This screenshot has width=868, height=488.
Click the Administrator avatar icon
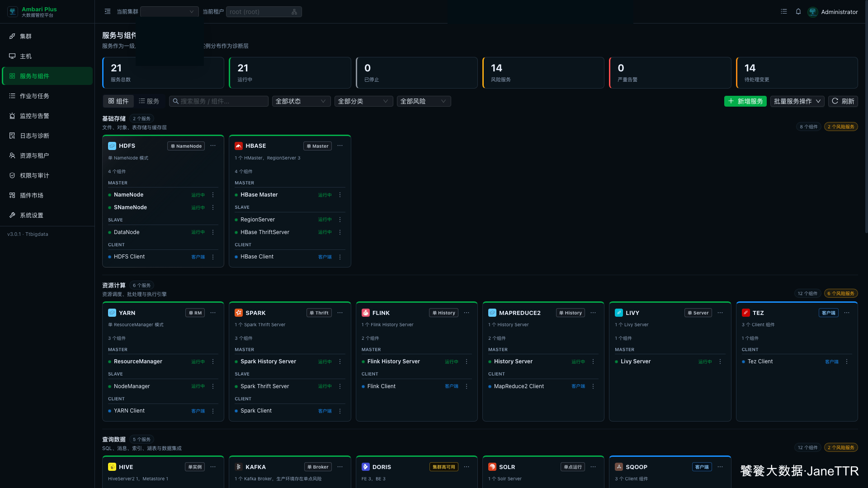[813, 12]
